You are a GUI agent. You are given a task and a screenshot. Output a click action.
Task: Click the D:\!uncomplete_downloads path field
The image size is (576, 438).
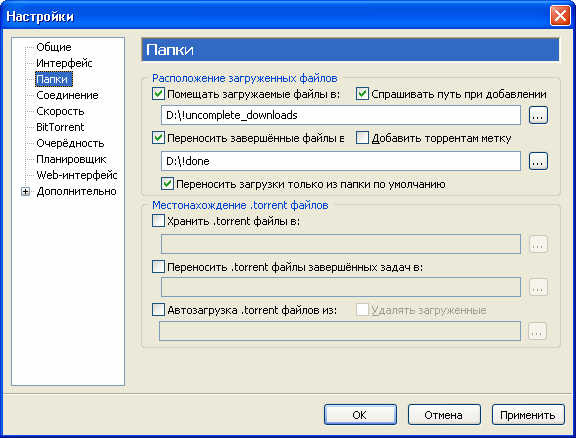point(341,115)
